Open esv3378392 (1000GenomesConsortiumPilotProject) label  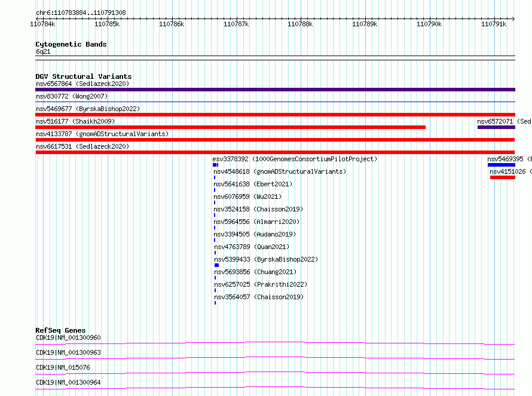(295, 159)
